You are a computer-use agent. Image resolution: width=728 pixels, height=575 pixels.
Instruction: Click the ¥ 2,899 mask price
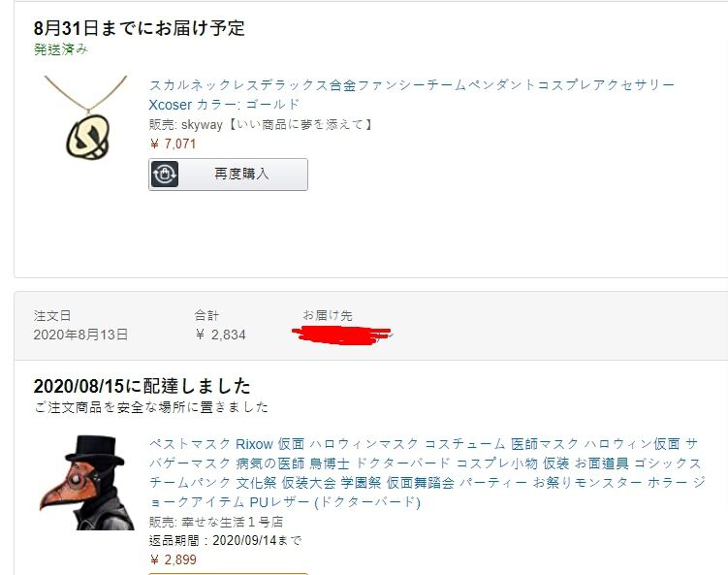coord(174,559)
